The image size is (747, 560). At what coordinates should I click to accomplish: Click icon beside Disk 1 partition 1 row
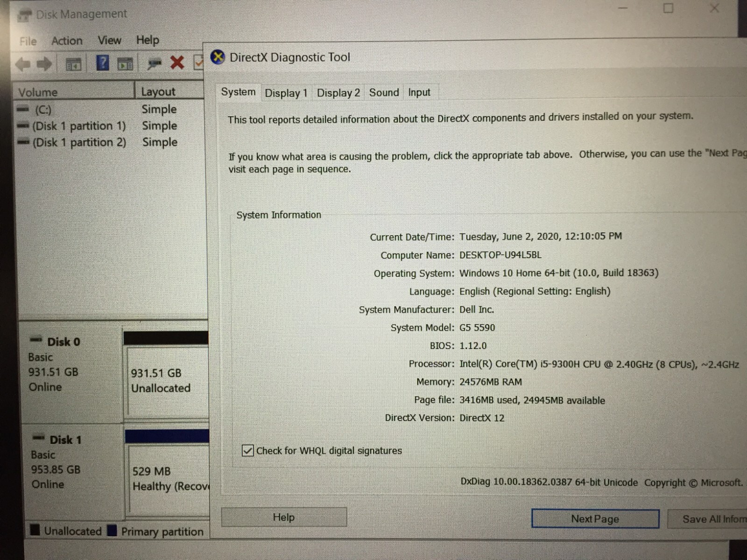tap(23, 126)
